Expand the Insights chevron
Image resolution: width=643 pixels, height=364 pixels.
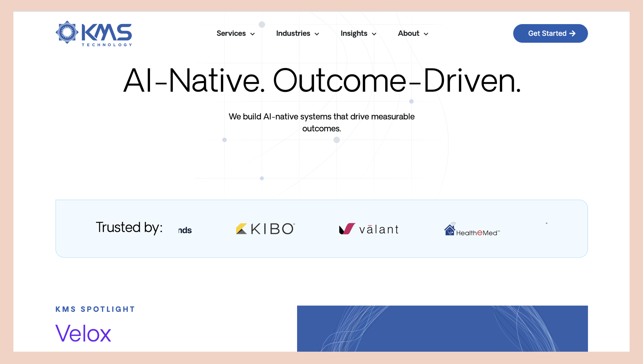[x=375, y=34]
